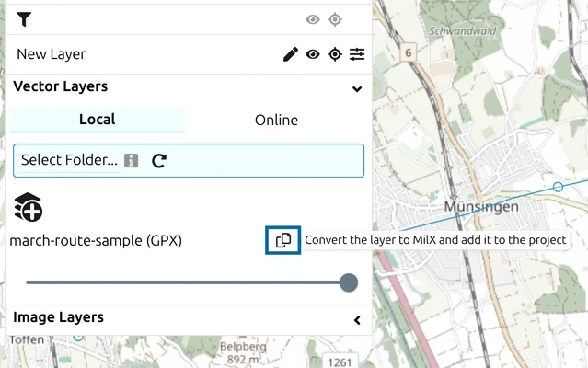The image size is (588, 368).
Task: Edit New Layer with the pencil icon
Action: [291, 54]
